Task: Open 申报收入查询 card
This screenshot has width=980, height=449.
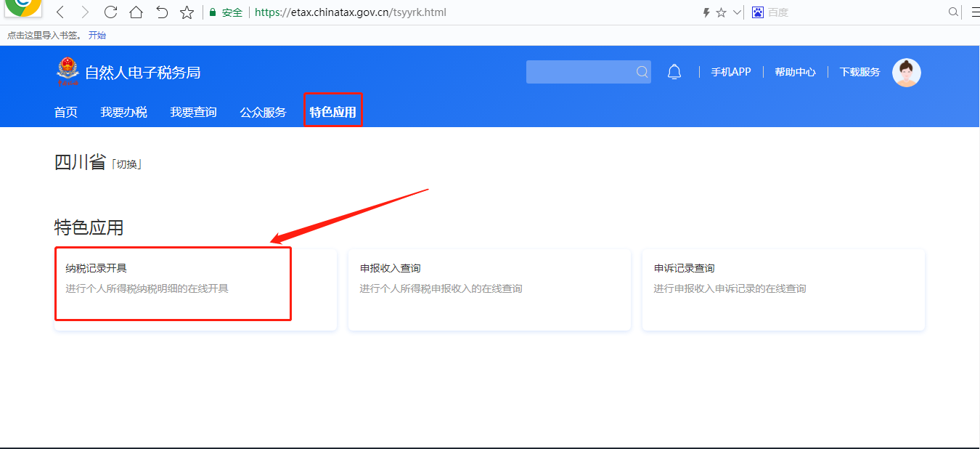Action: (489, 289)
